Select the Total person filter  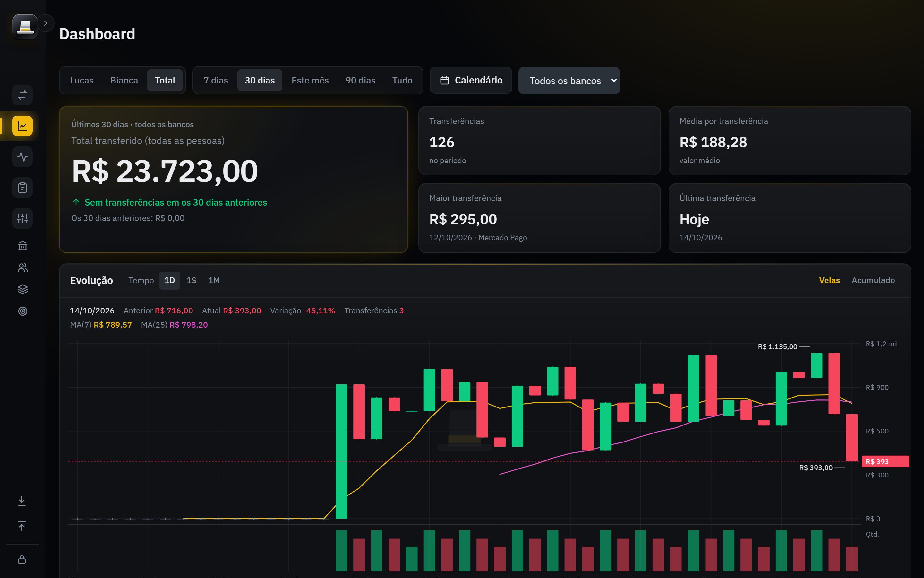165,80
